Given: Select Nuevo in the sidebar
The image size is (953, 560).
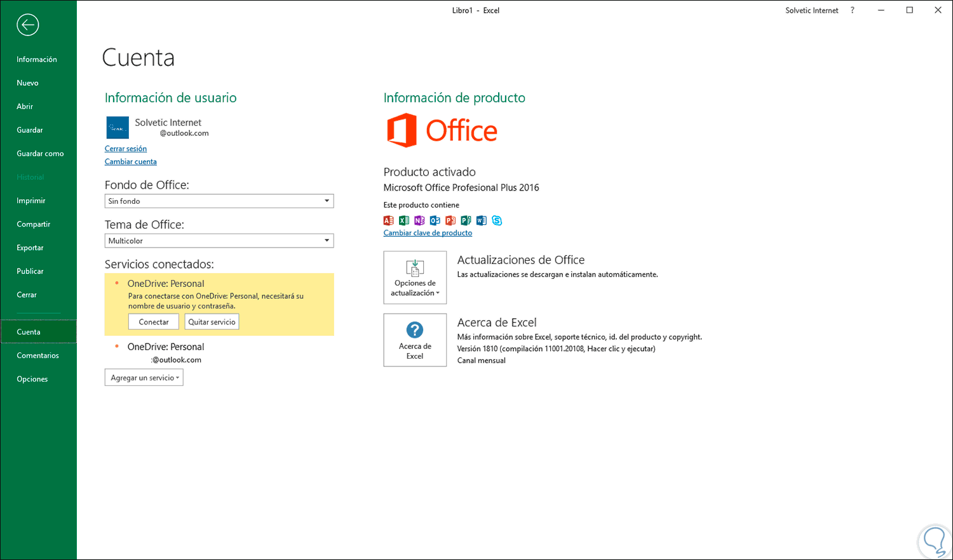Looking at the screenshot, I should 27,83.
